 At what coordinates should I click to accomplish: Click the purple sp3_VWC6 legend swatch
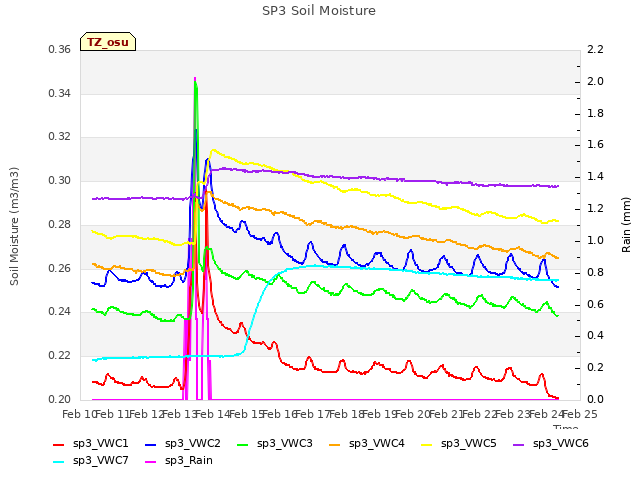click(518, 444)
